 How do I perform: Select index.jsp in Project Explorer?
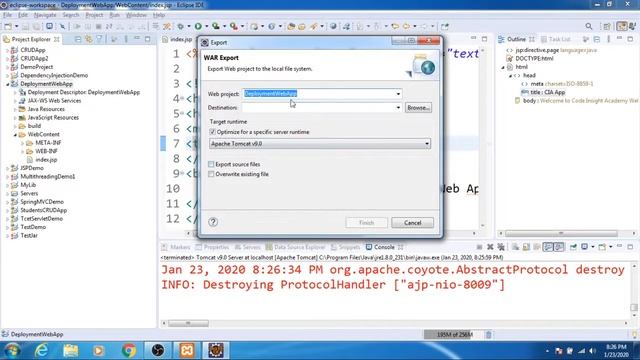pos(46,160)
